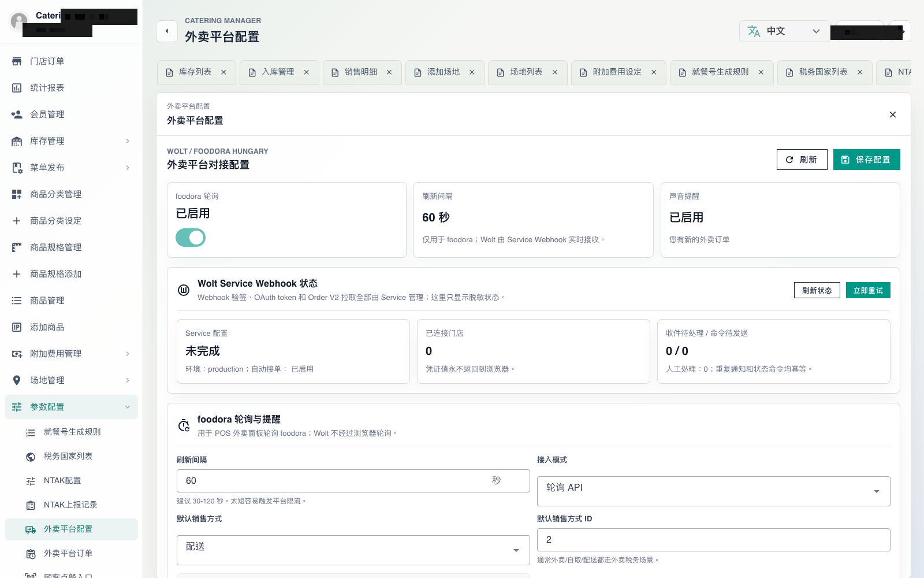This screenshot has width=924, height=578.
Task: Click the 刷新状态 button
Action: (817, 290)
